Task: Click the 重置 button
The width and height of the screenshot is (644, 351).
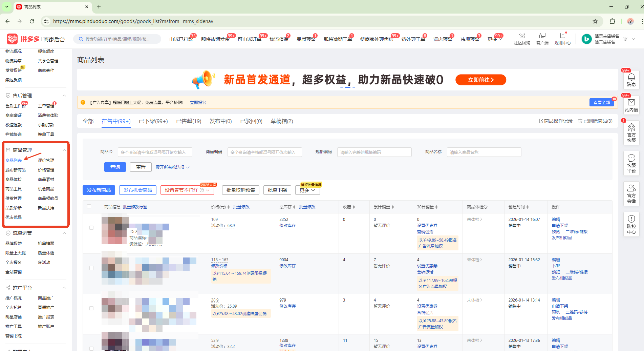Action: [x=141, y=167]
